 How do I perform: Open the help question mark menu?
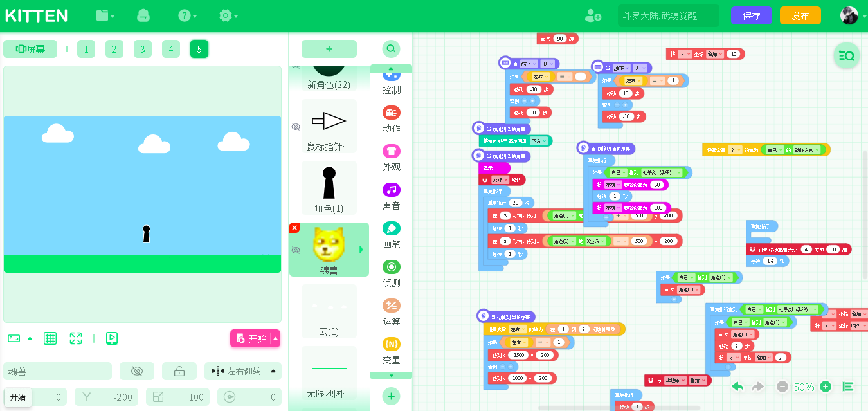click(x=187, y=15)
